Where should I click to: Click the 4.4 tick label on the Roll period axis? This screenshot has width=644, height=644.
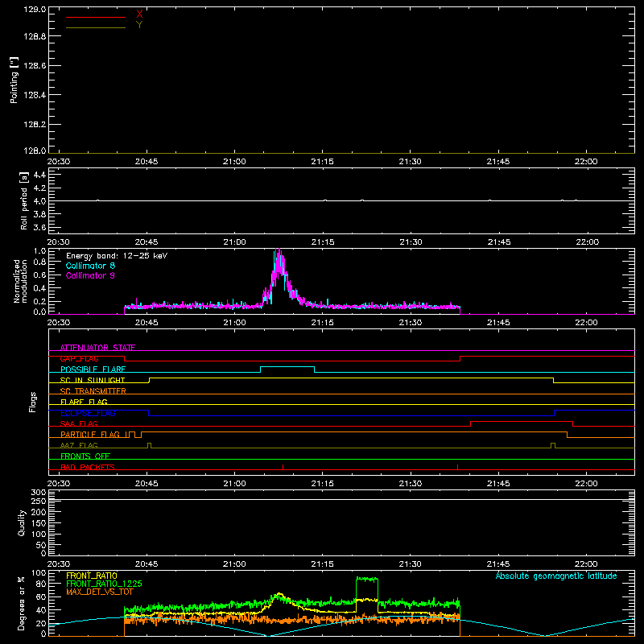point(39,175)
